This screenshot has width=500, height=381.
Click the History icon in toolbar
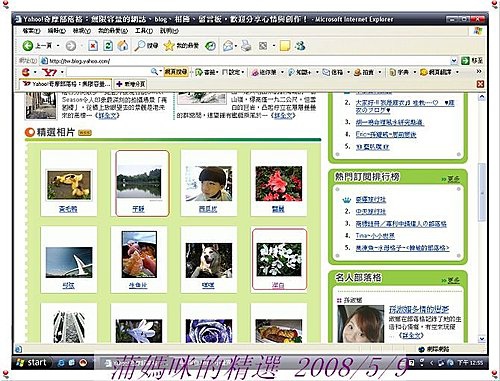pyautogui.click(x=210, y=46)
